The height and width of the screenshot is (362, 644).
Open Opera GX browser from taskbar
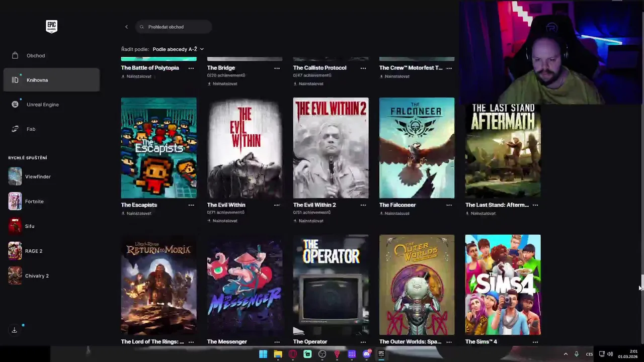tap(293, 354)
